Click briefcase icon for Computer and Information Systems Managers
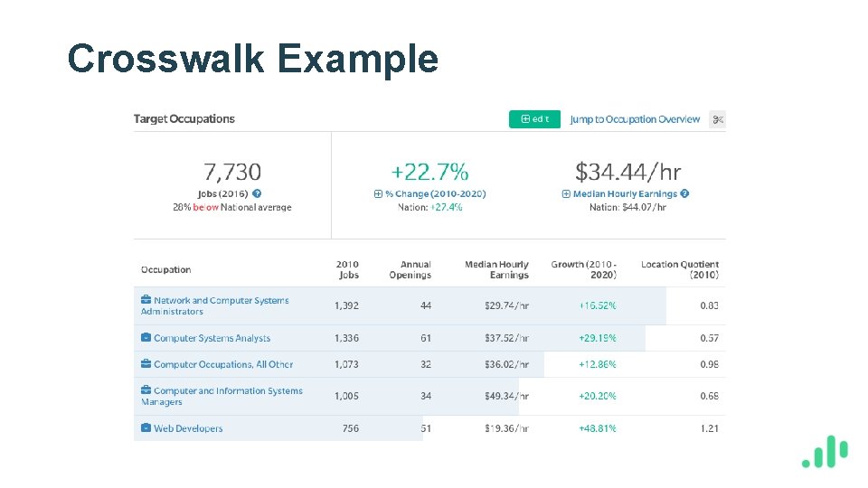Viewport: 868px width, 488px height. coord(146,389)
